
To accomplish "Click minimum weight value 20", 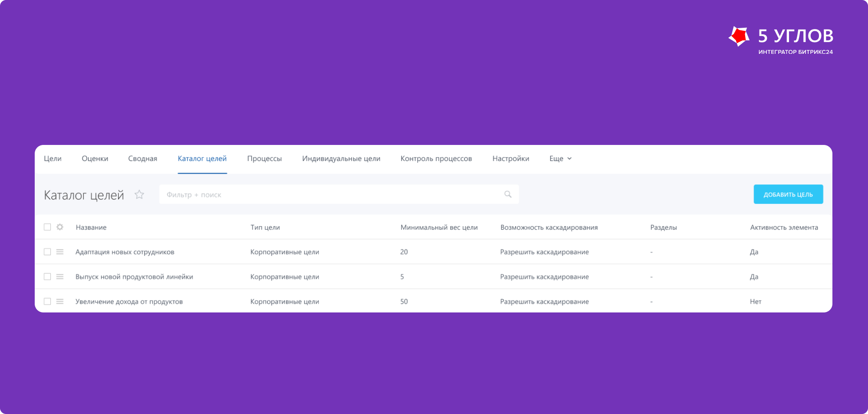I will coord(404,252).
